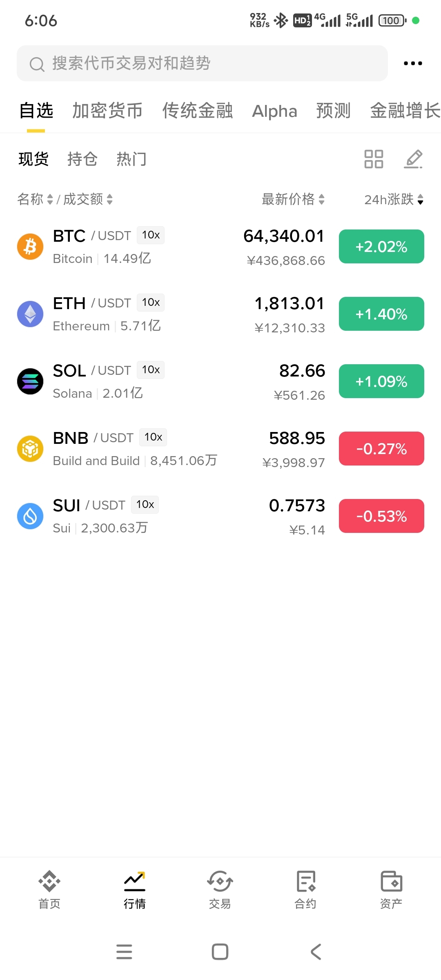Viewport: 441px width, 980px height.
Task: Switch to the 加密货币 tab
Action: [x=107, y=111]
